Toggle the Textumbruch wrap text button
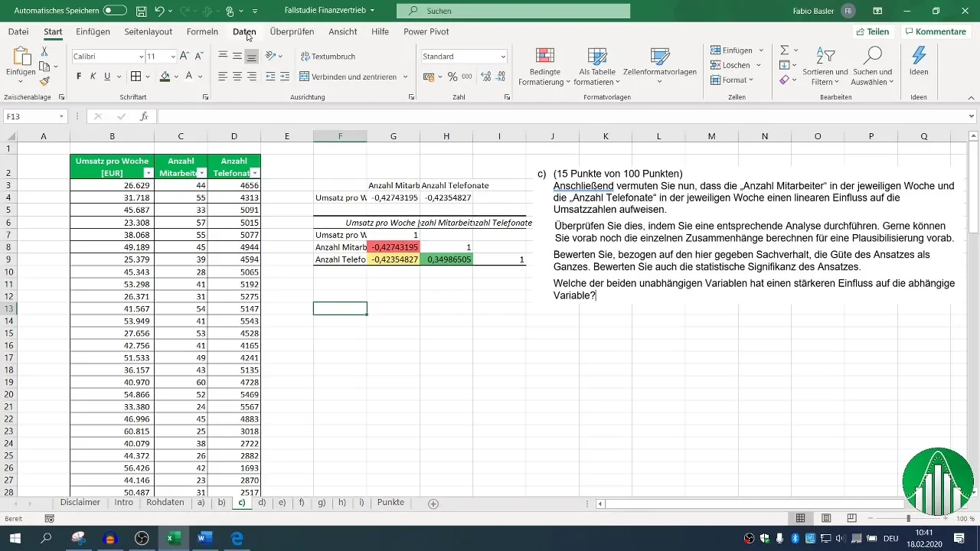 (x=328, y=57)
